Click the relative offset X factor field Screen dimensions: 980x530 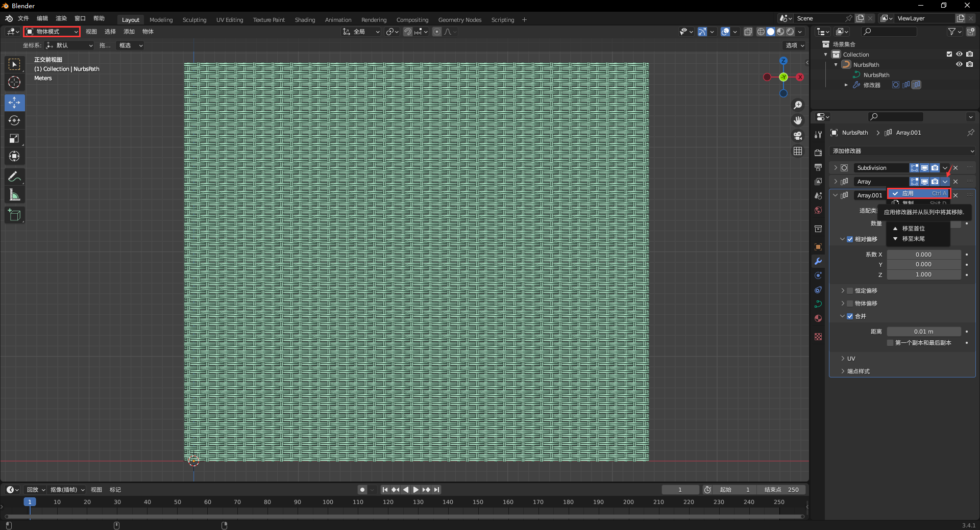pyautogui.click(x=924, y=255)
